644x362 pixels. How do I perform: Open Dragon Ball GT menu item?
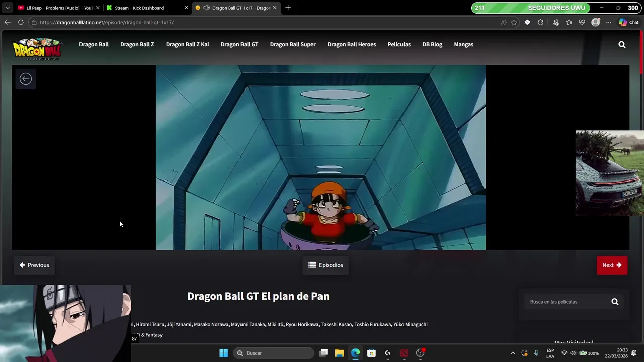tap(239, 44)
